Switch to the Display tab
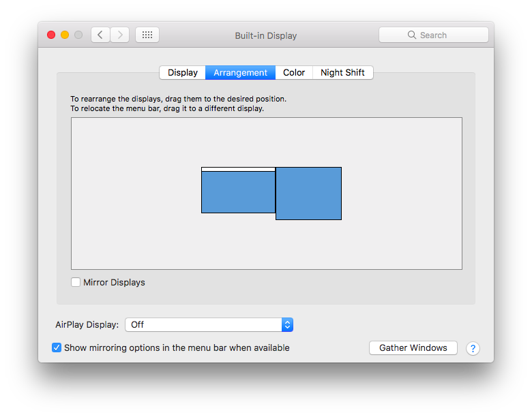532x417 pixels. (183, 72)
